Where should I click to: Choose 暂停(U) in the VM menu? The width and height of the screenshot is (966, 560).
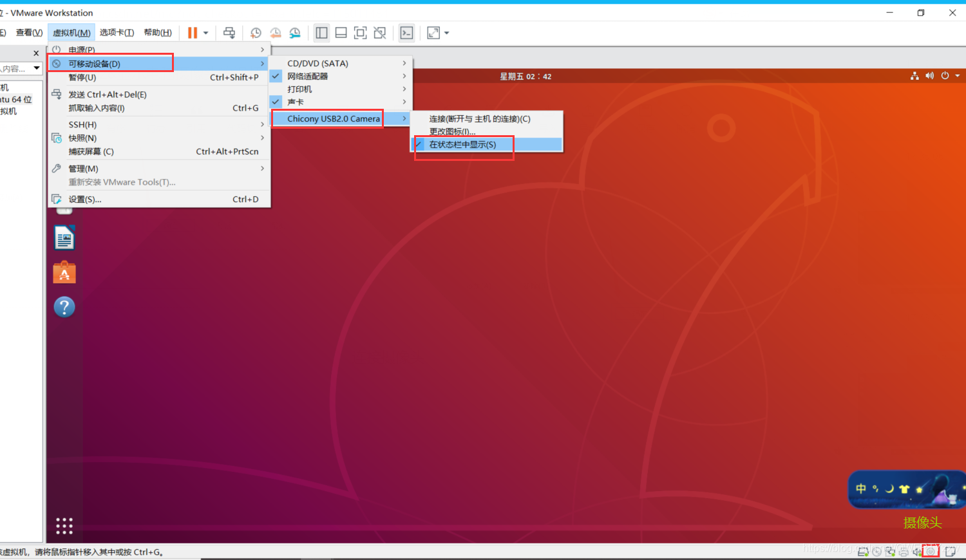159,77
